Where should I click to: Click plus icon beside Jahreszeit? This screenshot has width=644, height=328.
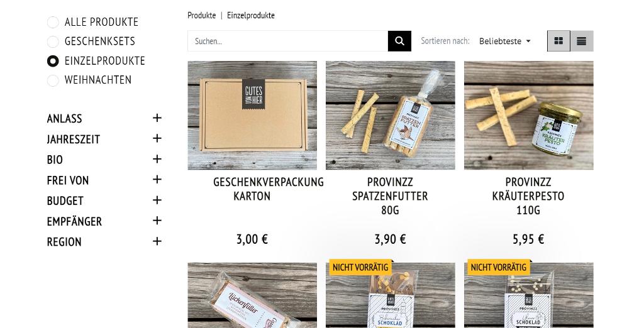pos(157,139)
